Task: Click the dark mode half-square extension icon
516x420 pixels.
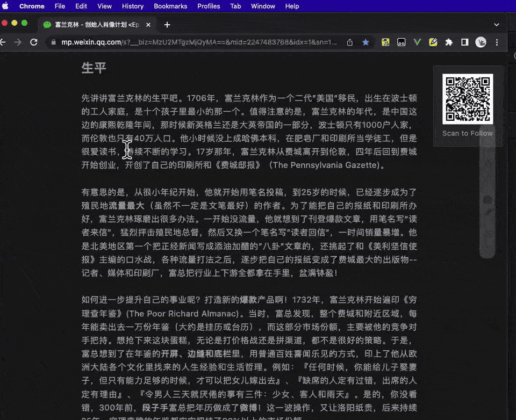Action: point(465,42)
